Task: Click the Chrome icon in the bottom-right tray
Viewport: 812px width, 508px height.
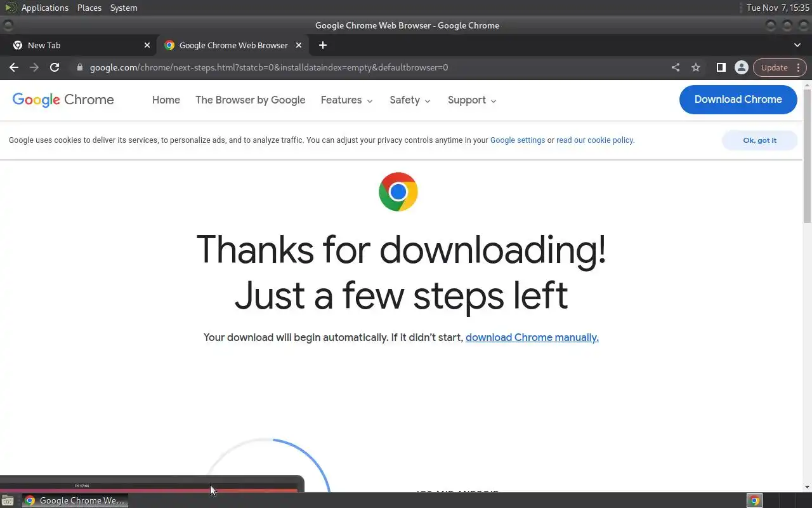Action: point(754,500)
